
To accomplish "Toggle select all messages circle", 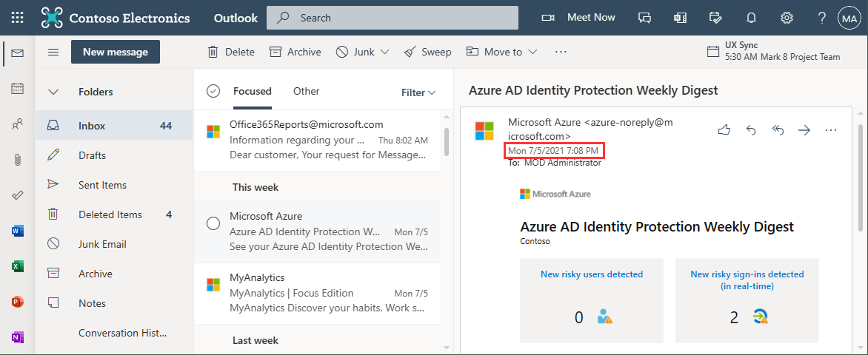I will point(213,92).
